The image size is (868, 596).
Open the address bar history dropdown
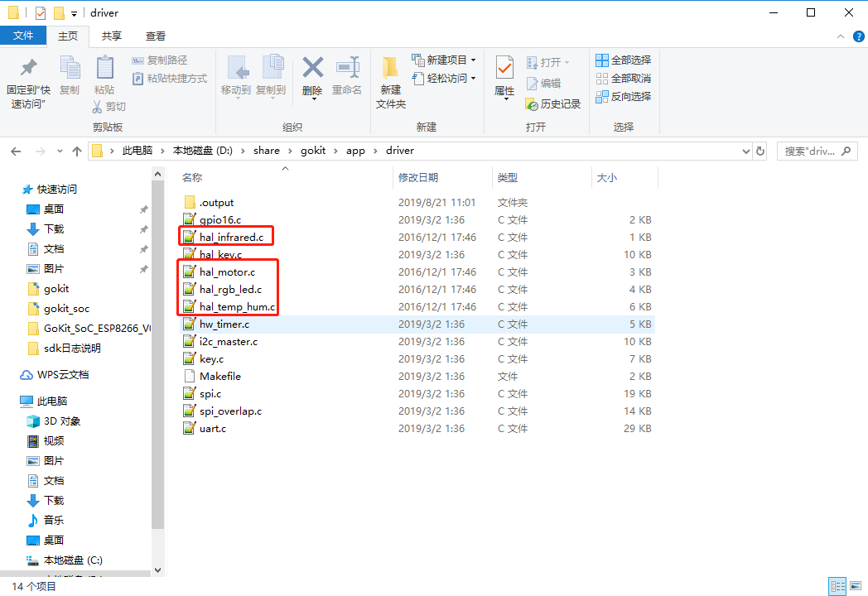pyautogui.click(x=745, y=151)
